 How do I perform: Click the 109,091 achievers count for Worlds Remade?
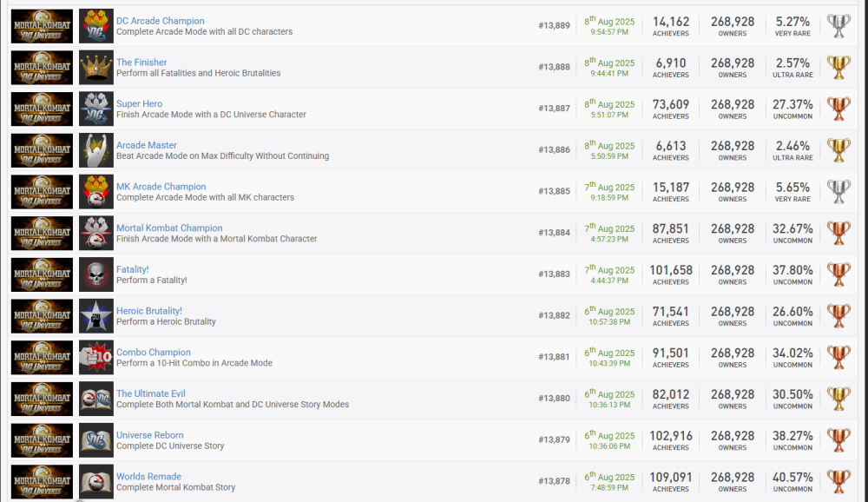coord(671,477)
